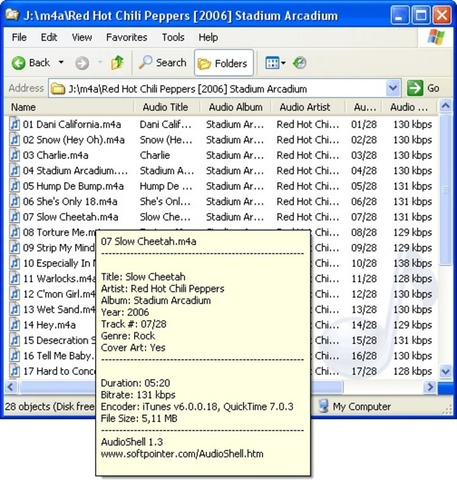Image resolution: width=457 pixels, height=480 pixels.
Task: Select file icon of 11 Warlocks
Action: (15, 279)
